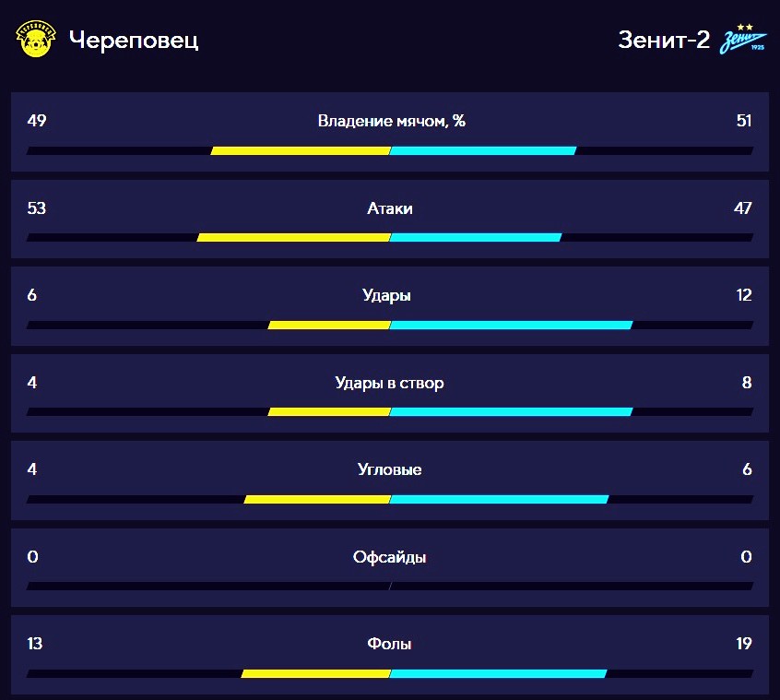Screen dimensions: 780x700
Task: Click the yellow possession bar segment
Action: point(301,150)
